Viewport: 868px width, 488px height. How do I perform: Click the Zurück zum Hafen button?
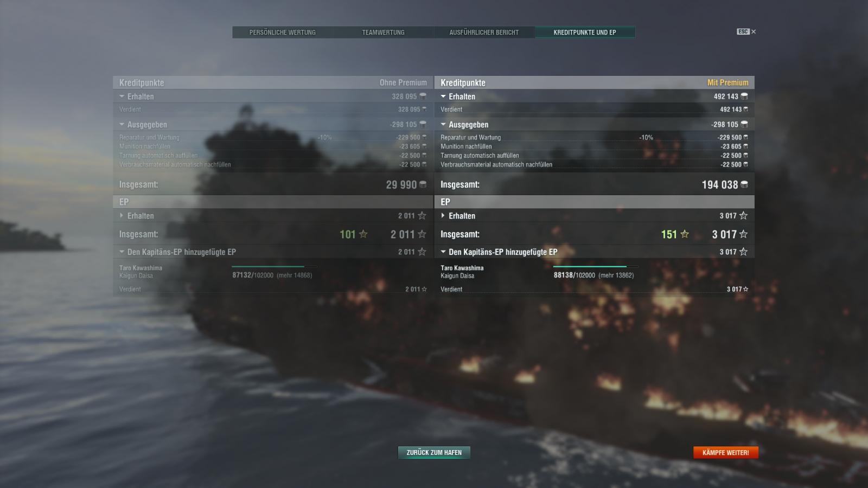pos(434,452)
